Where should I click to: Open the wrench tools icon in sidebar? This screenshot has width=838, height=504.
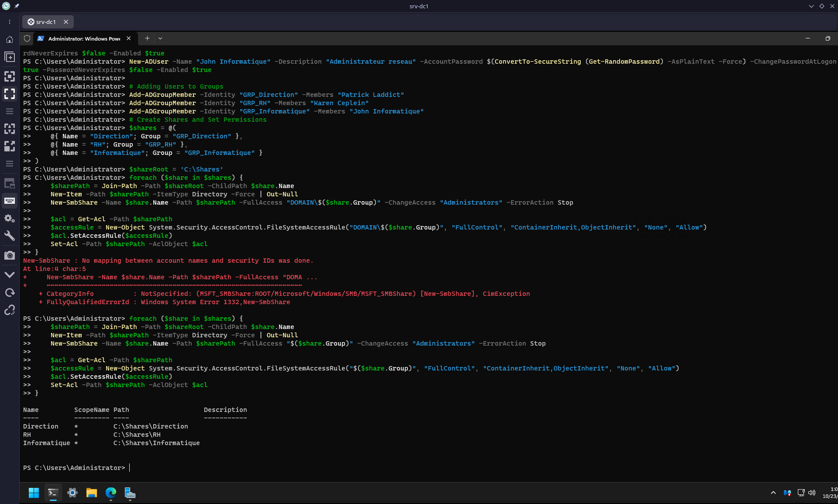click(10, 236)
